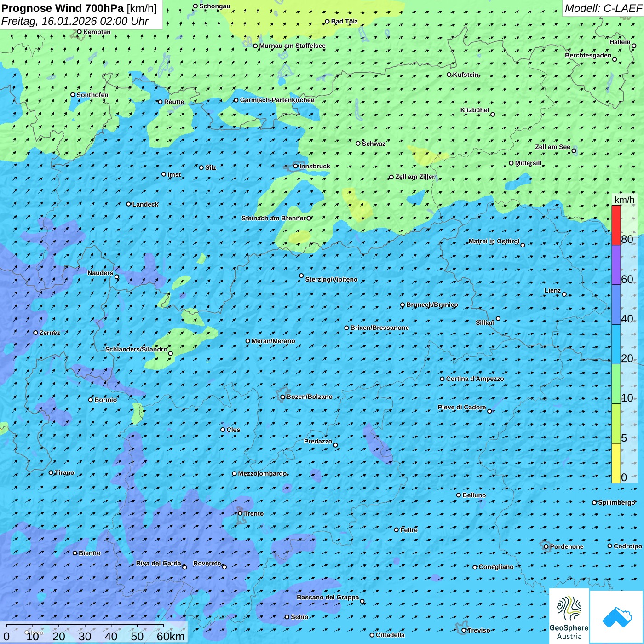Viewport: 644px width, 644px height.
Task: Click the Kufstein location marker
Action: click(449, 75)
